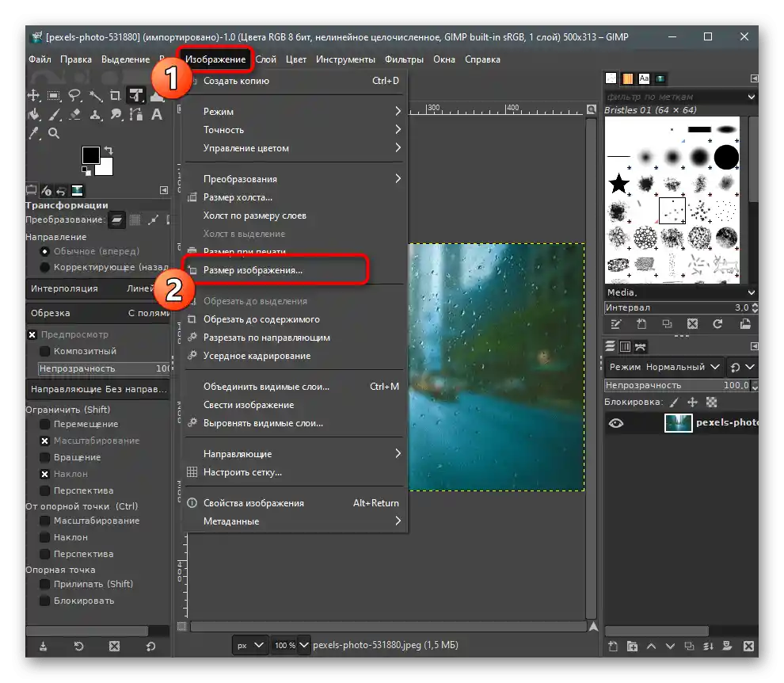Image resolution: width=784 pixels, height=683 pixels.
Task: Open the Файл menu
Action: tap(40, 59)
